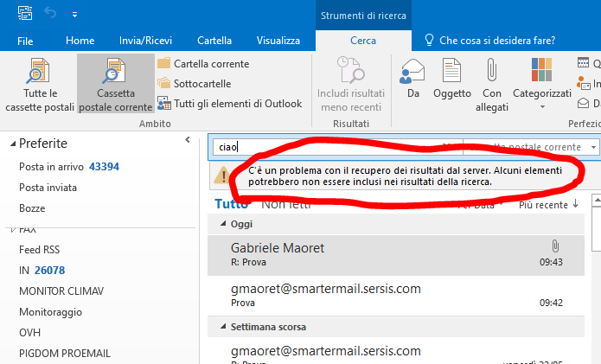Open the Categorizzati dropdown
601x364 pixels.
542,85
